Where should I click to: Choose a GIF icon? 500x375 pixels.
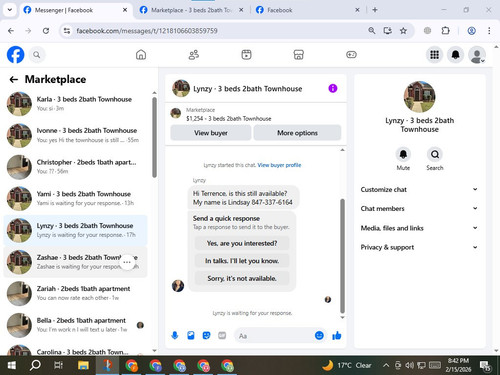click(222, 335)
